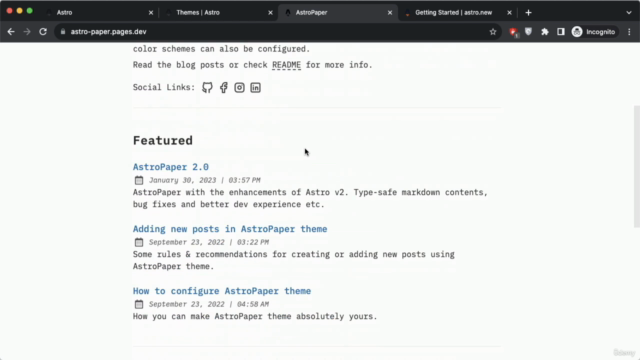Open Chrome three-dot menu
The width and height of the screenshot is (640, 360).
point(629,32)
